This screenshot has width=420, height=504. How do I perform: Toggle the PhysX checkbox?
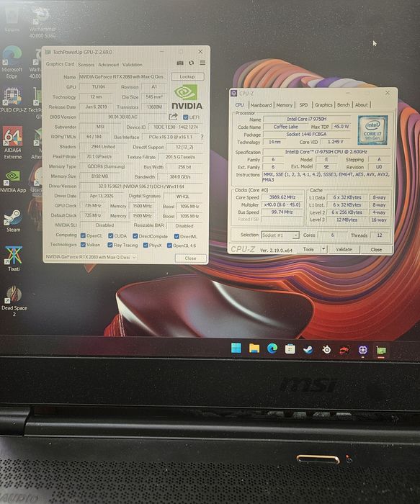pos(146,246)
